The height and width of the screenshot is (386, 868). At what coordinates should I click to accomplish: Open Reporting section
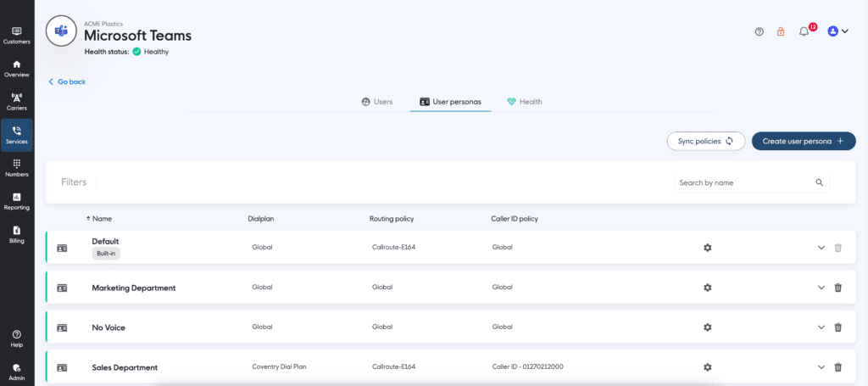point(17,202)
